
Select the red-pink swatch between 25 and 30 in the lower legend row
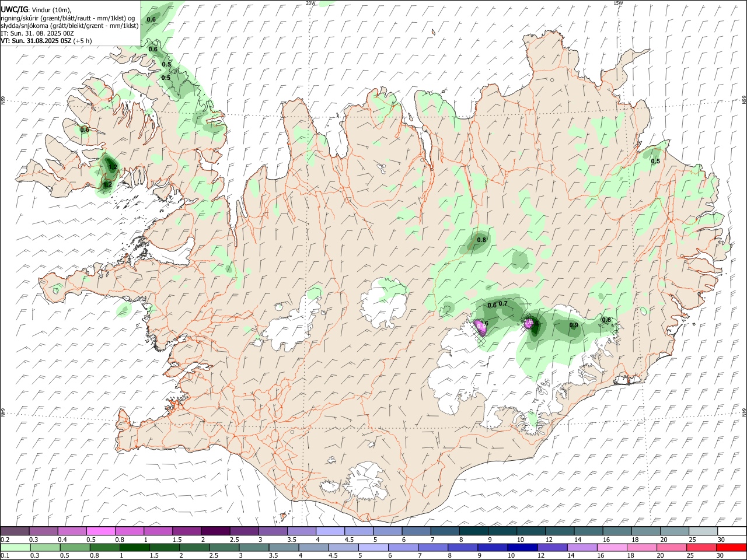pyautogui.click(x=701, y=547)
